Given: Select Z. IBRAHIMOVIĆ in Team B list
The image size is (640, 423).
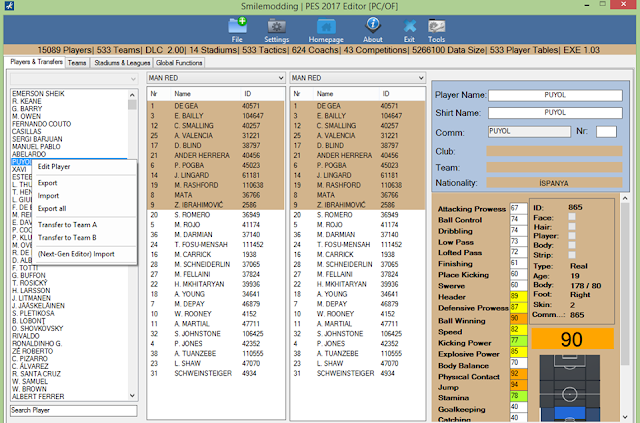Looking at the screenshot, I should coord(358,205).
